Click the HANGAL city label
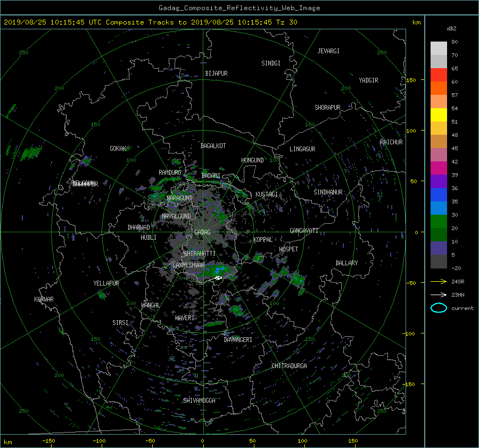Screen dimensions: 479x448 [x=150, y=305]
